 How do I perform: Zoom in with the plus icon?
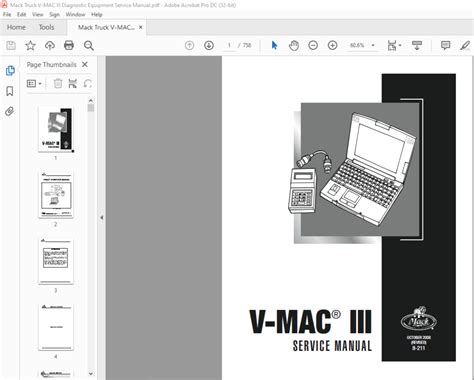click(x=332, y=45)
